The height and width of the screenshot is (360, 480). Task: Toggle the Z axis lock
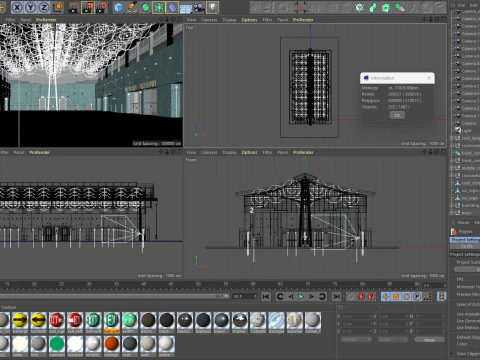click(x=44, y=7)
